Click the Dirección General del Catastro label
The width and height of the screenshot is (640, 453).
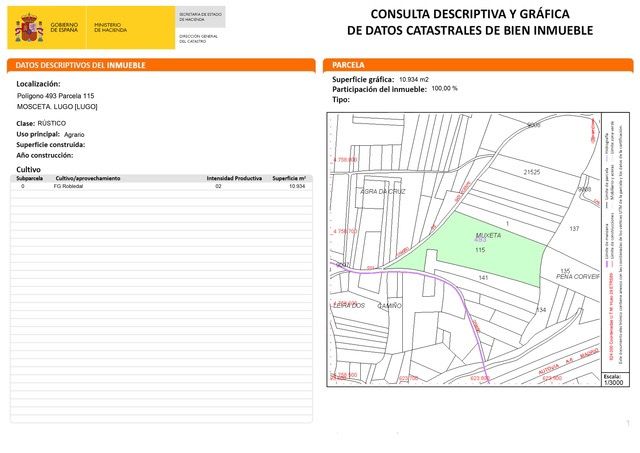click(x=198, y=37)
